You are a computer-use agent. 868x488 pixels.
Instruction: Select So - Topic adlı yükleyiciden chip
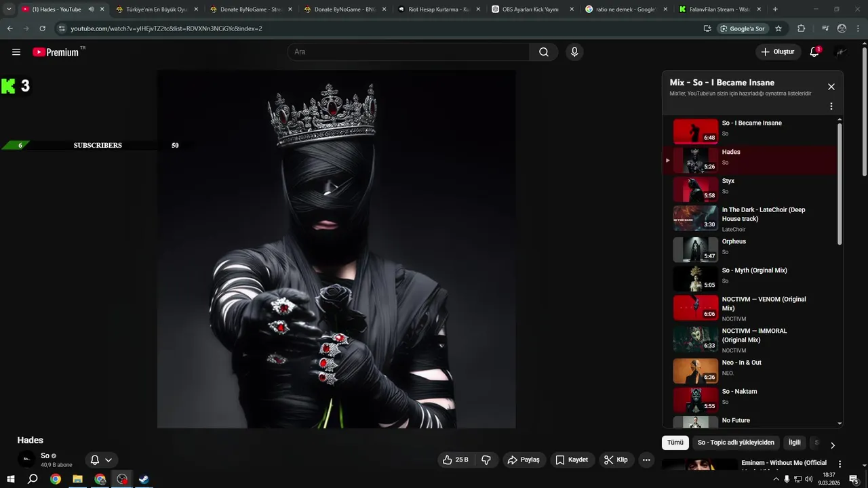[x=736, y=443]
